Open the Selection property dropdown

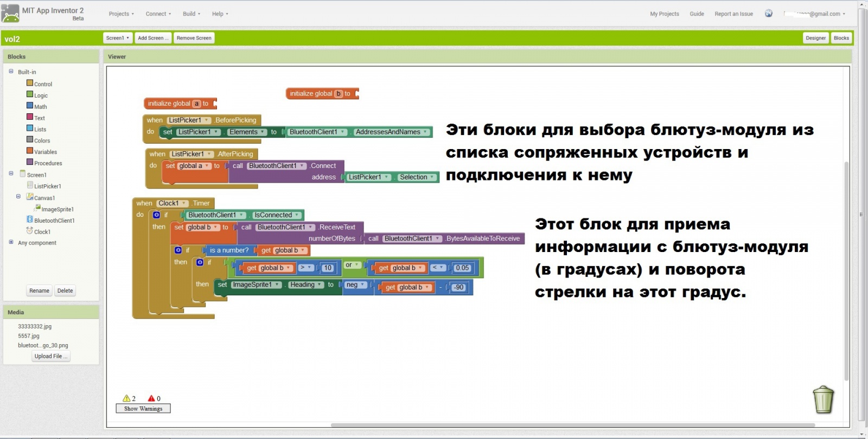(417, 177)
